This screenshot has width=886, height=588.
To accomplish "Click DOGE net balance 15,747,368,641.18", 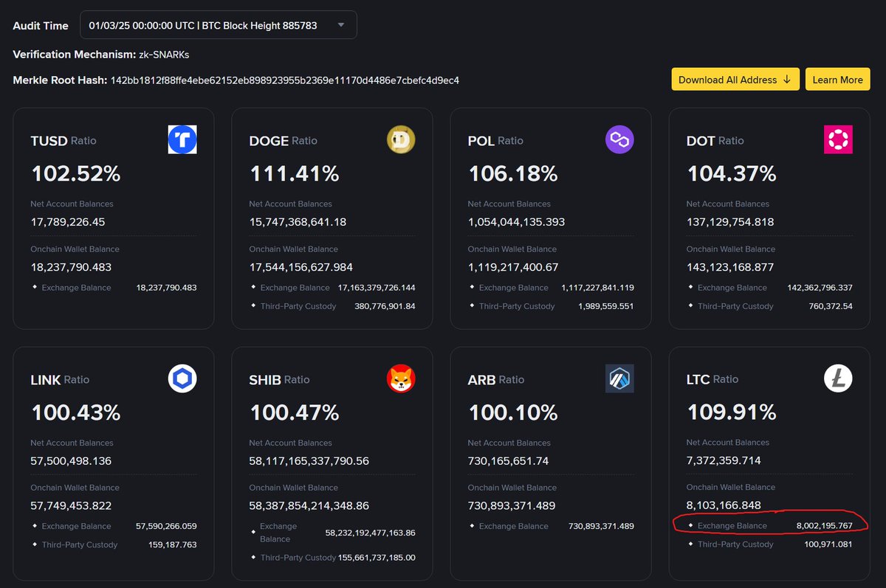I will tap(298, 222).
